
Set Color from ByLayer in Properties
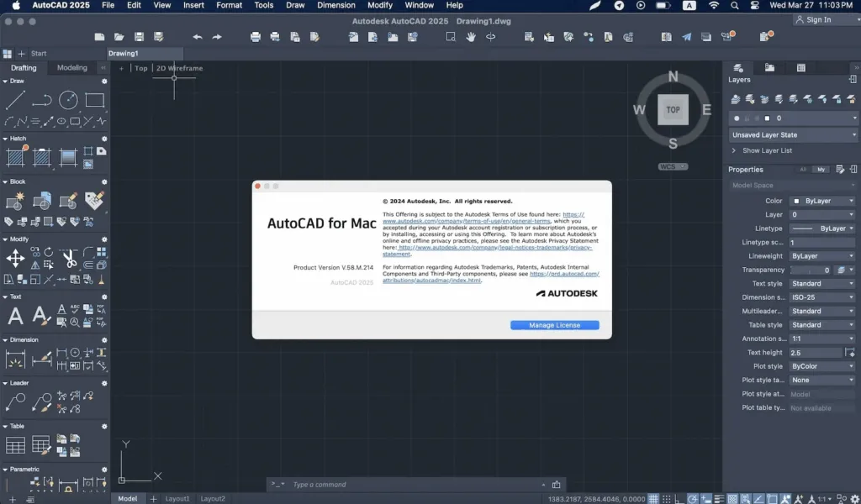[822, 201]
